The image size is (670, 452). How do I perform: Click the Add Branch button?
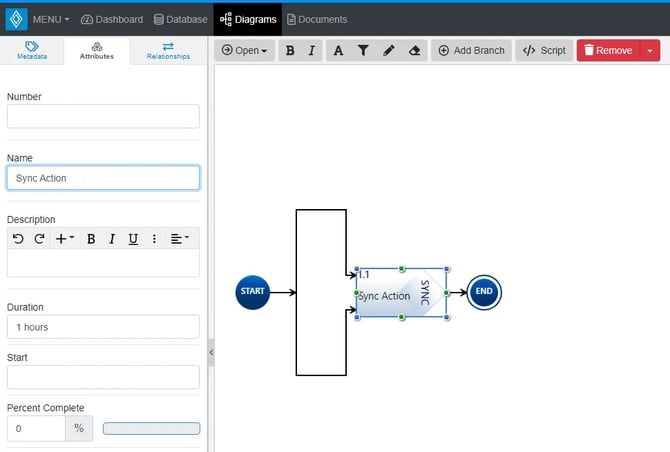(471, 50)
